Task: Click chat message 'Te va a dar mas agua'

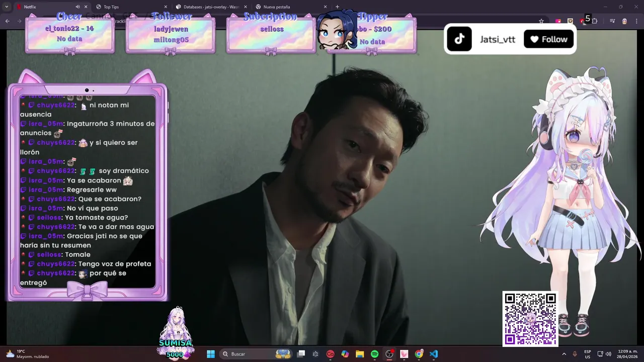Action: [x=116, y=227]
